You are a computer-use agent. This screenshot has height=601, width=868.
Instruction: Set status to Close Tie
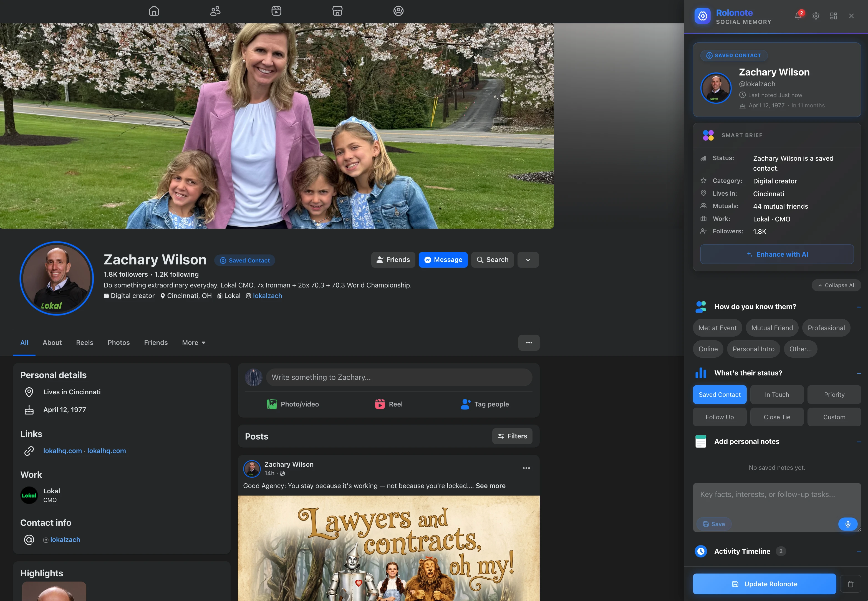777,417
